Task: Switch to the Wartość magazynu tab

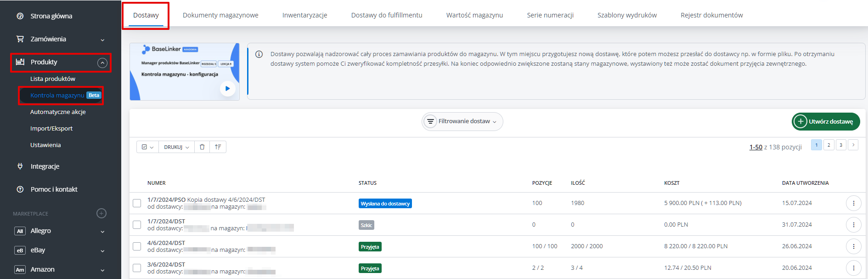Action: pyautogui.click(x=474, y=15)
